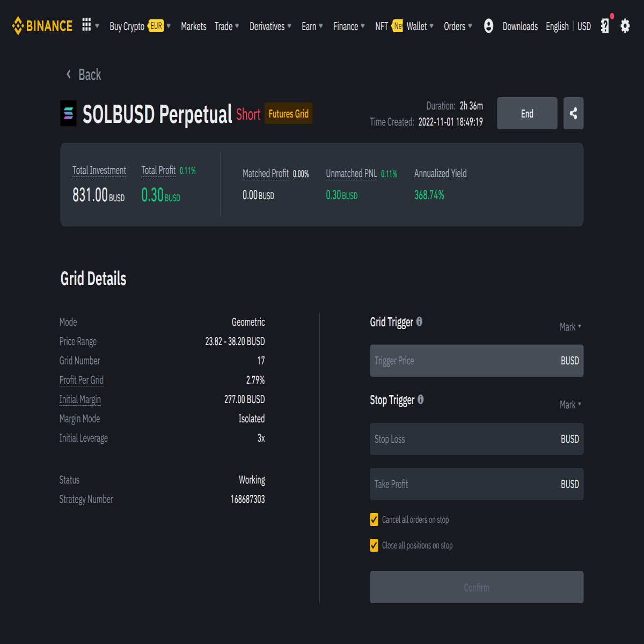Click the Grid Details heading

coord(93,279)
